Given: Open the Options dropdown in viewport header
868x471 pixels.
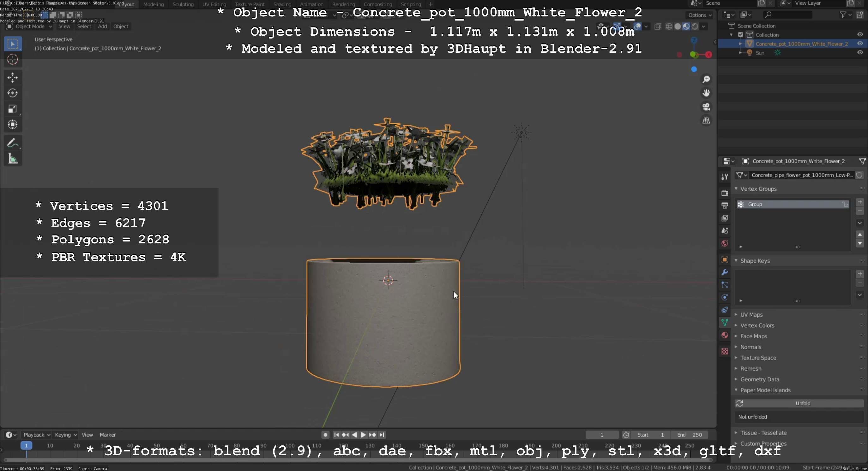Looking at the screenshot, I should [x=700, y=15].
